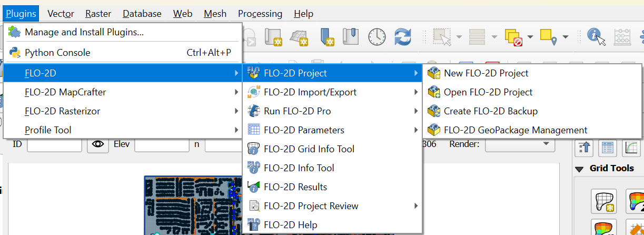
Task: Click the Elev input field
Action: 161,144
